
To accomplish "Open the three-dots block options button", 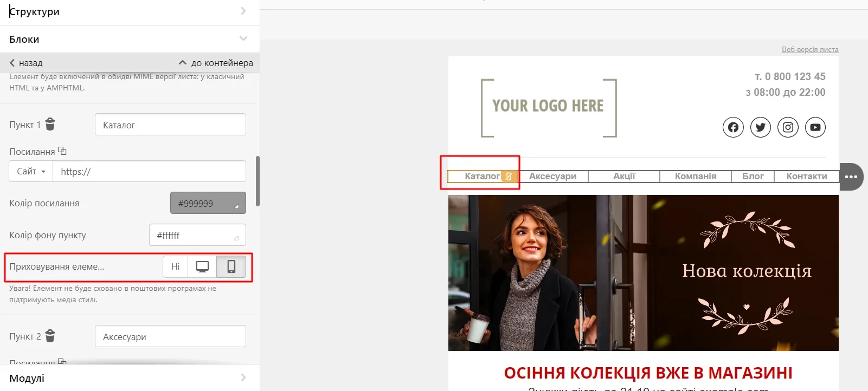I will (851, 177).
